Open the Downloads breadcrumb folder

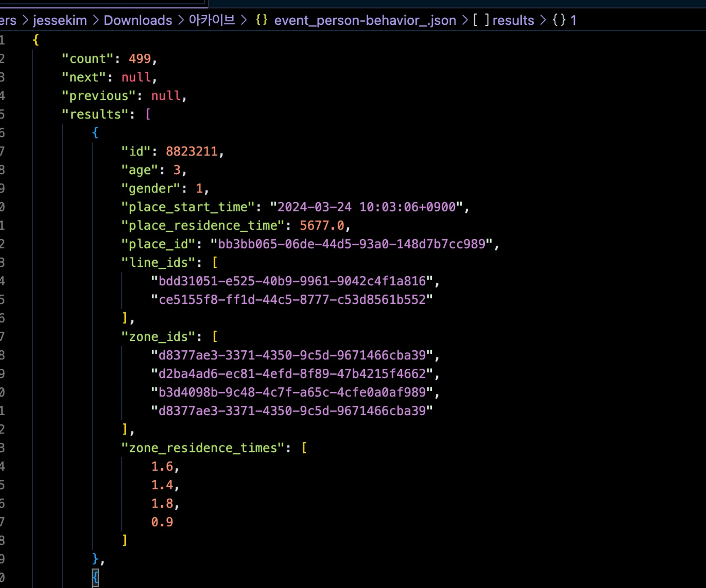click(x=138, y=20)
